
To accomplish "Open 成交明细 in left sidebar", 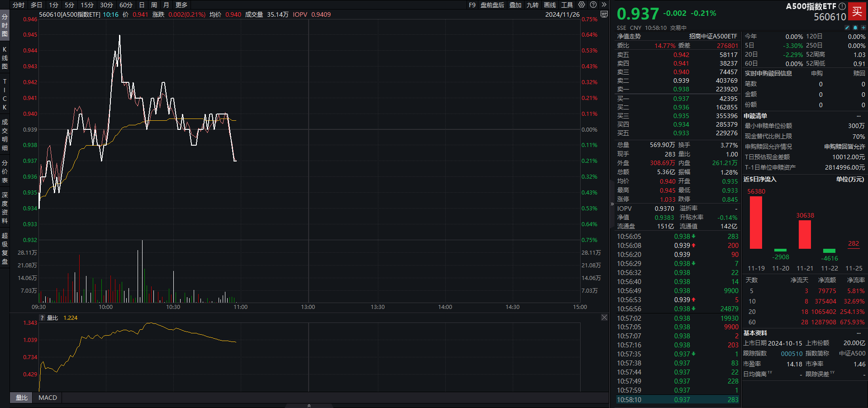I will tap(5, 135).
